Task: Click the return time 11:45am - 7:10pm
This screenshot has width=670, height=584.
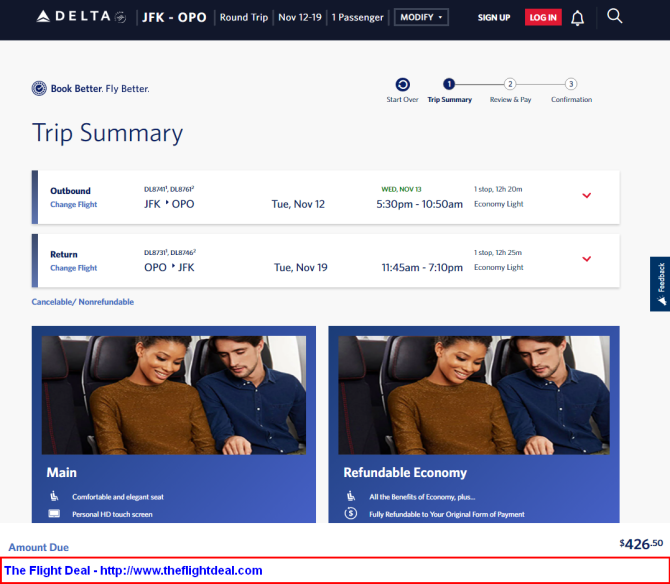Action: [x=422, y=267]
